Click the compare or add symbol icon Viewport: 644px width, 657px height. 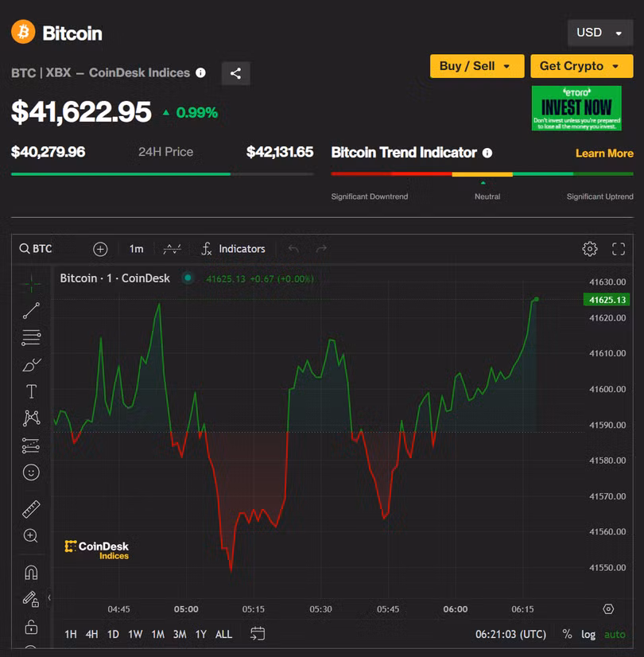pyautogui.click(x=100, y=249)
